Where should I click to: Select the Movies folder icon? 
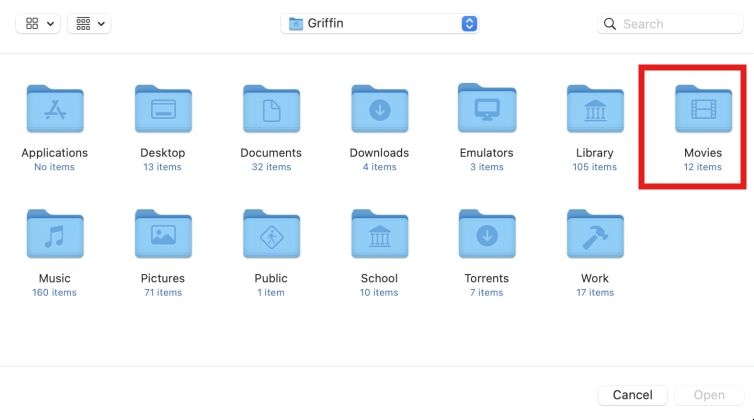pos(704,109)
